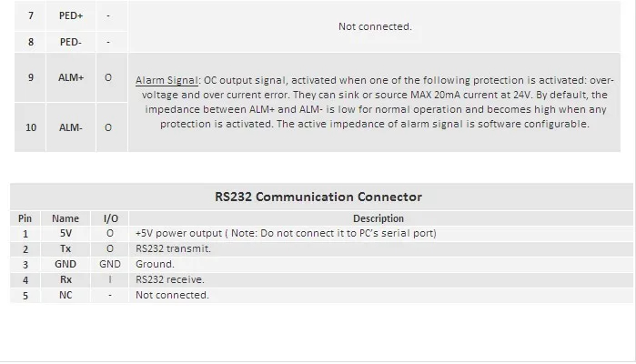This screenshot has height=364, width=636.
Task: Select the RS232 Communication Connector heading
Action: (x=318, y=197)
